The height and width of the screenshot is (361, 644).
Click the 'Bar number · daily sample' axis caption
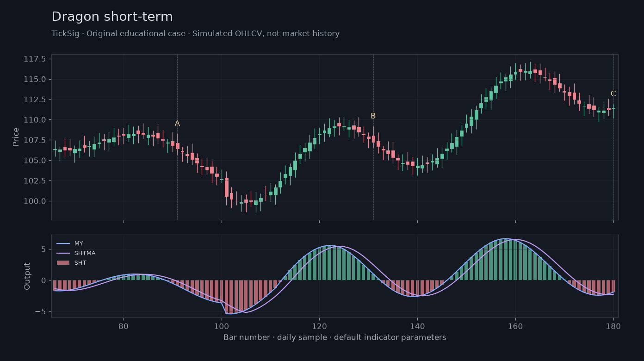coord(335,337)
